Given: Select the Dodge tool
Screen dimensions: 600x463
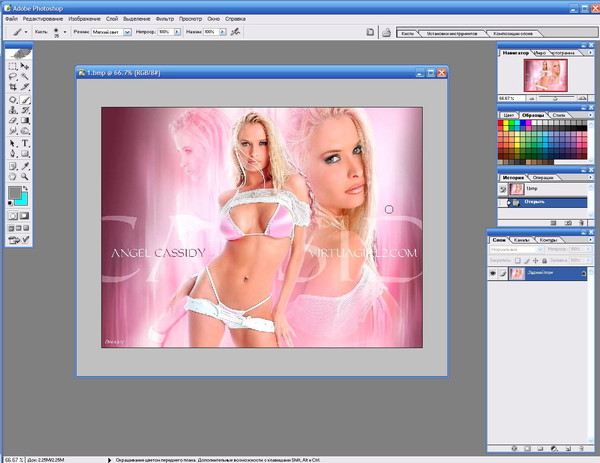Looking at the screenshot, I should coord(25,131).
